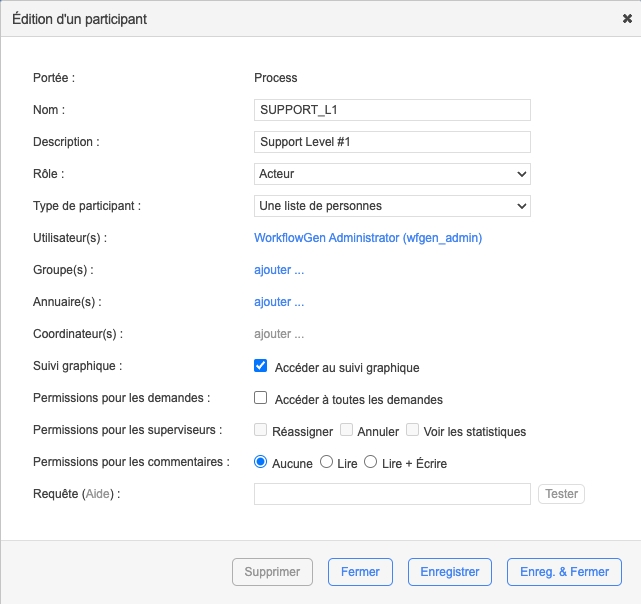Click the Enreg. & Fermer button

pos(564,572)
